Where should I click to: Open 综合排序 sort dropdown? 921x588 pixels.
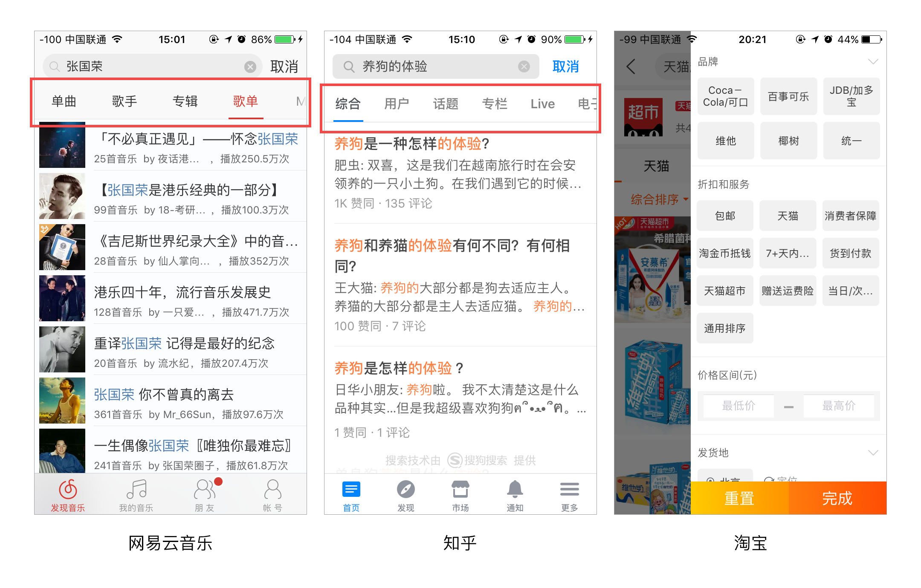pyautogui.click(x=659, y=199)
